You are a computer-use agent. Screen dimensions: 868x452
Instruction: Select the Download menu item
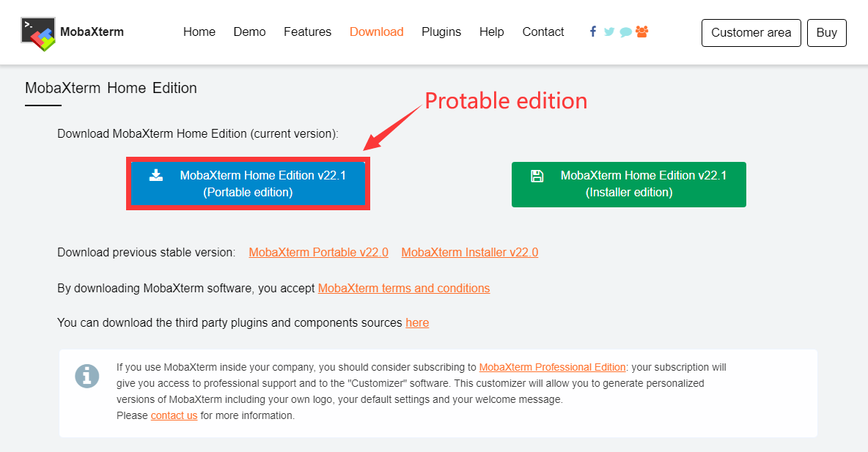(376, 32)
